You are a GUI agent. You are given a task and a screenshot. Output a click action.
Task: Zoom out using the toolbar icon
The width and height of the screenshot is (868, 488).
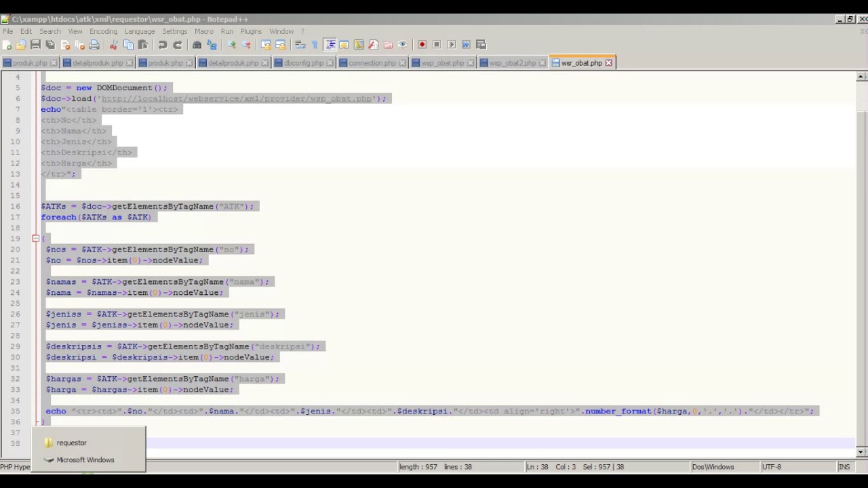click(246, 45)
